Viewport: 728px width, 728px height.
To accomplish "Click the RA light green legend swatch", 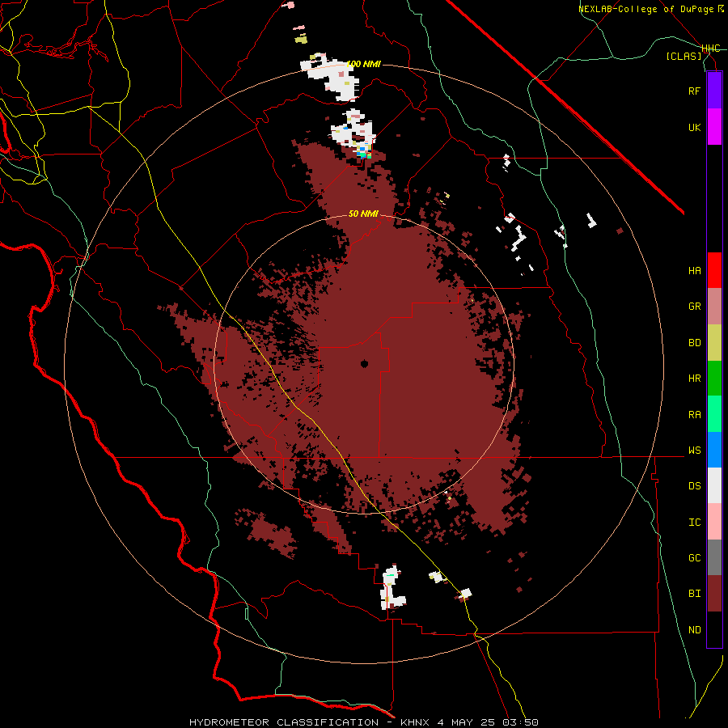I will 714,414.
